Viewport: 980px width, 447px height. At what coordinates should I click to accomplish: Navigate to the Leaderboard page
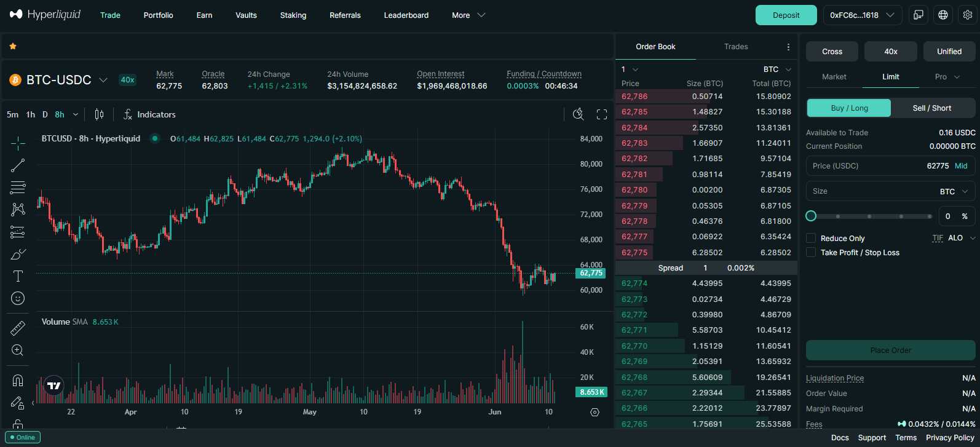(406, 15)
